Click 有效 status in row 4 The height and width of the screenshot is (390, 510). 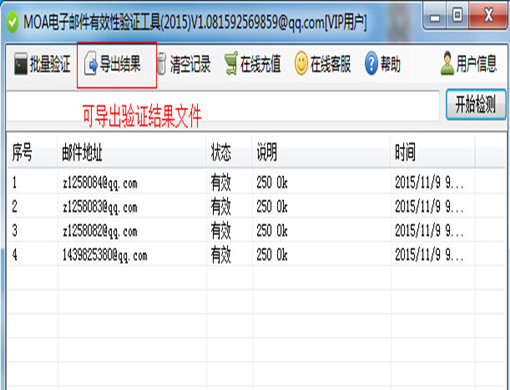pos(221,255)
